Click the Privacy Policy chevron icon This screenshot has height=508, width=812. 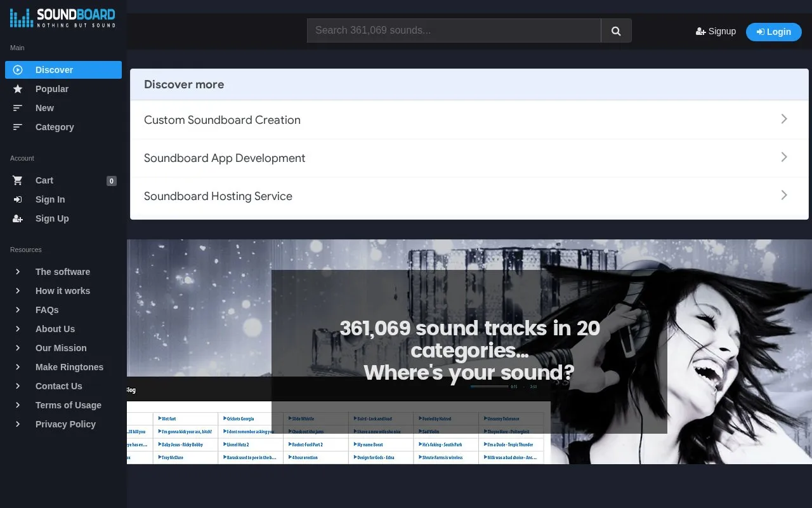click(x=18, y=424)
